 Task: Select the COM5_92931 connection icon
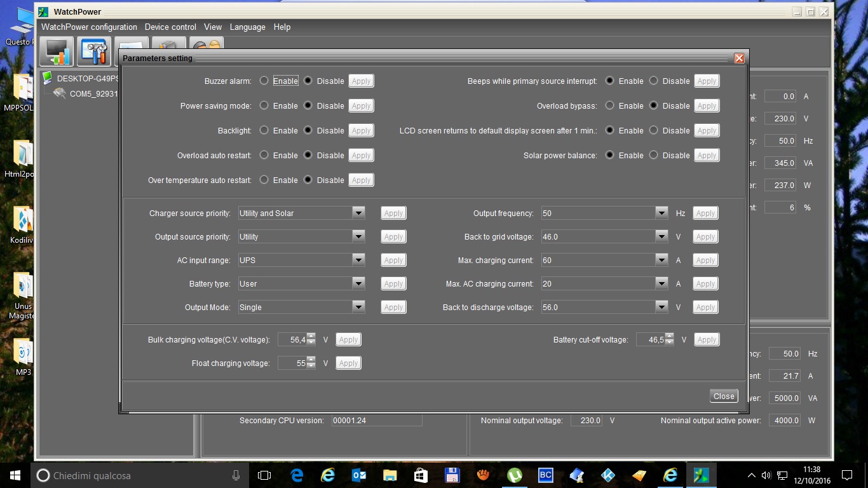pyautogui.click(x=59, y=92)
